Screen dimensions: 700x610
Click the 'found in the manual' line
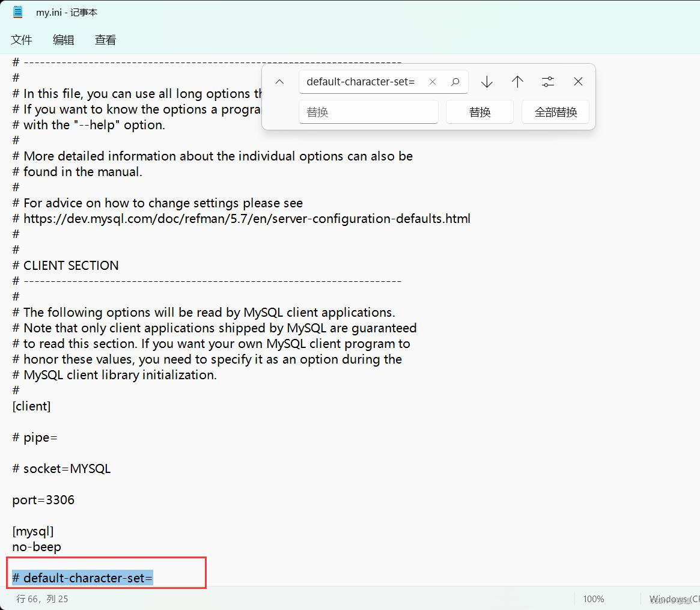(x=78, y=171)
